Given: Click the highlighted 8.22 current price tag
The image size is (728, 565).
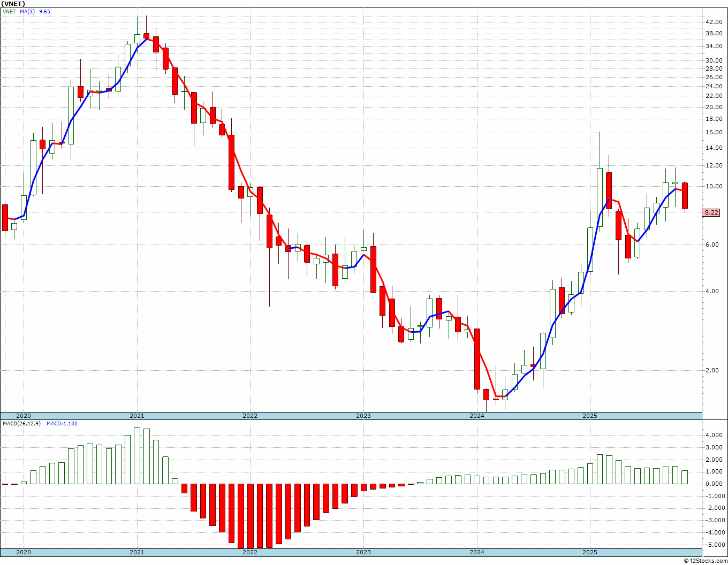Looking at the screenshot, I should coord(711,212).
